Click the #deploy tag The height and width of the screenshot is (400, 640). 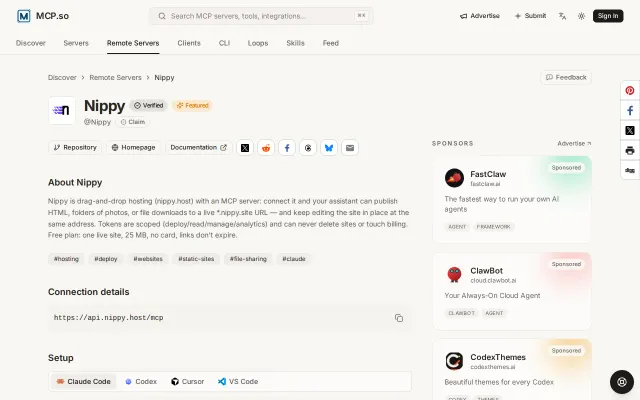click(x=106, y=259)
